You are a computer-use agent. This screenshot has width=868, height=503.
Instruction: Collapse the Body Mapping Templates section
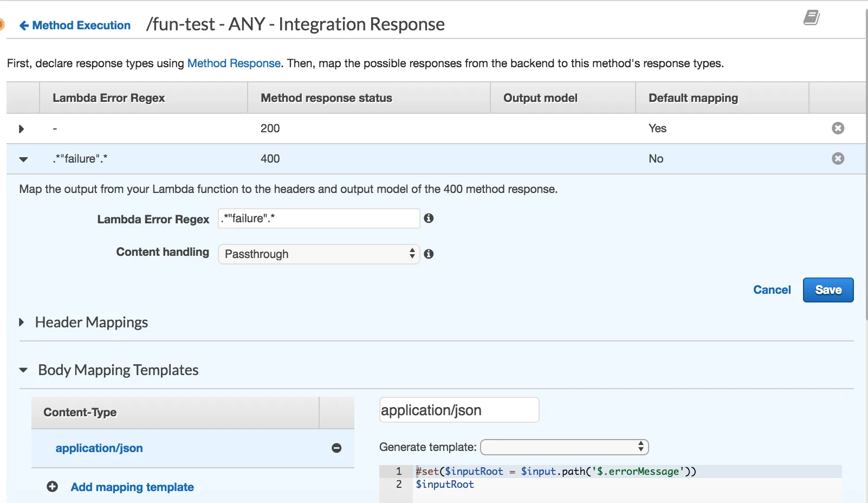(23, 370)
